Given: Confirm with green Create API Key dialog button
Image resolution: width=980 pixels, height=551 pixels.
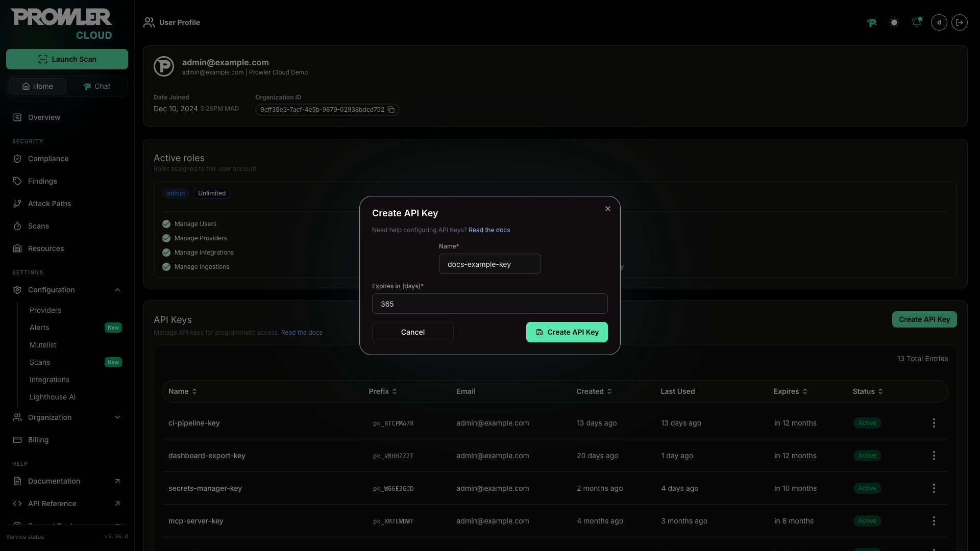Looking at the screenshot, I should coord(567,332).
